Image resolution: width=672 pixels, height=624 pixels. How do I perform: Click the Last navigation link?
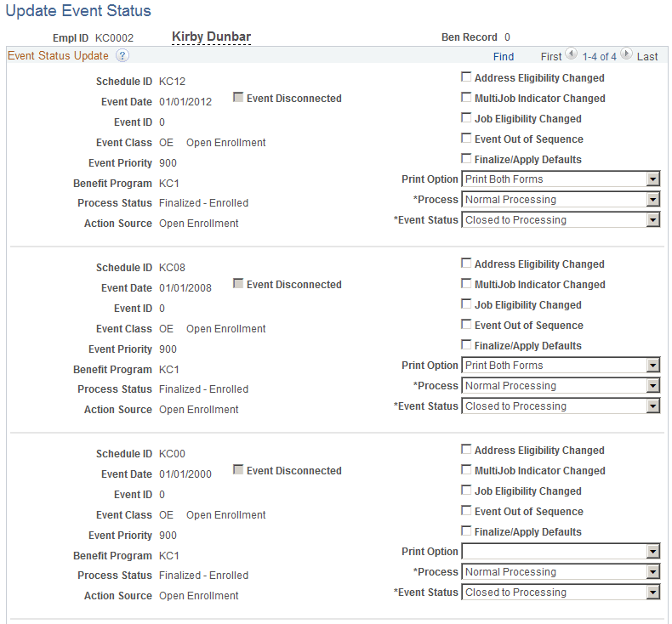tap(647, 56)
